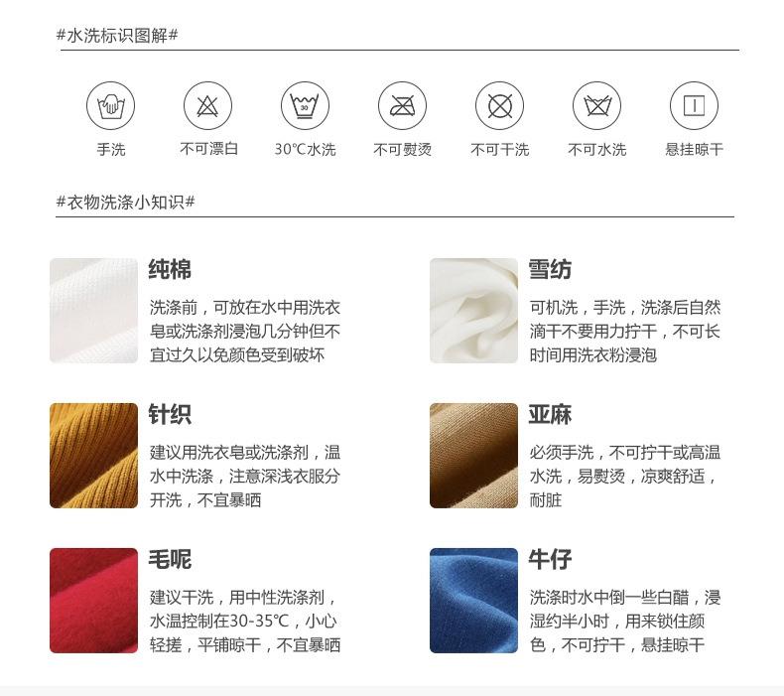The width and height of the screenshot is (784, 696).
Task: Select the 针织 heading text
Action: 170,414
